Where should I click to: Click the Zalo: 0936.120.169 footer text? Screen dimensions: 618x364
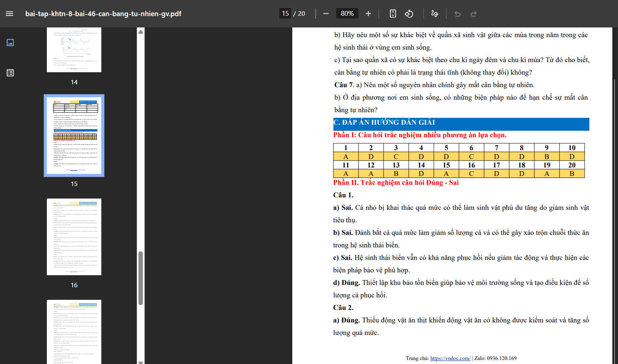pyautogui.click(x=495, y=358)
